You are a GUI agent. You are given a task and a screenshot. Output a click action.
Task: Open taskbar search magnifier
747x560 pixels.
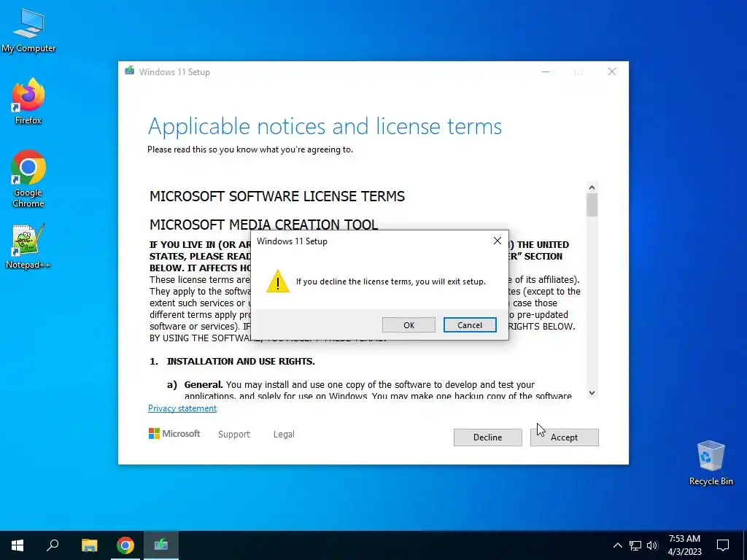point(53,545)
